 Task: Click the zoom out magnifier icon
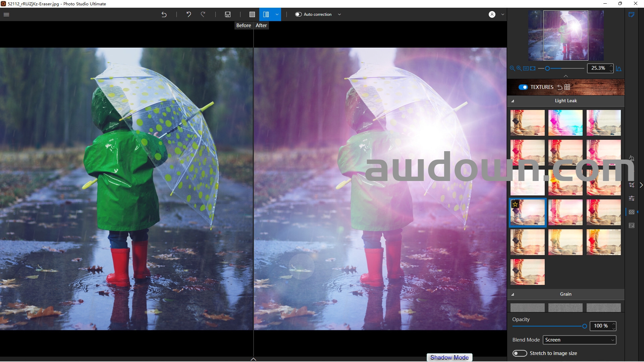[512, 68]
